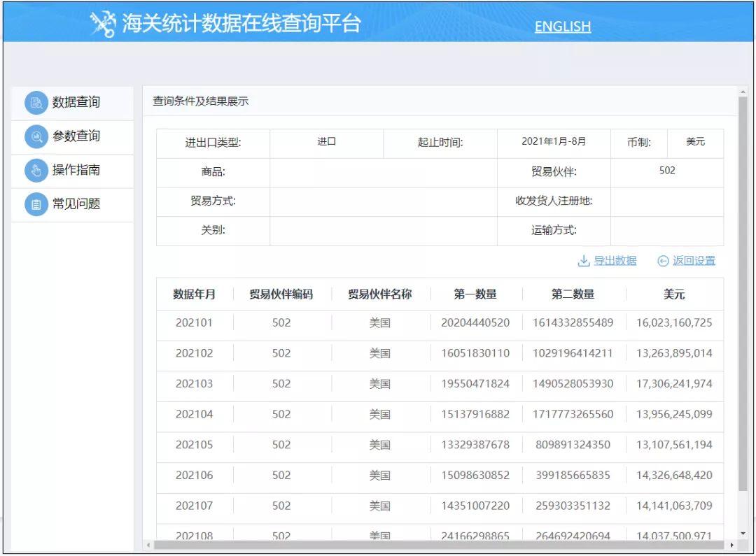Image resolution: width=756 pixels, height=556 pixels.
Task: Click the 数据年月 column header
Action: click(x=194, y=294)
